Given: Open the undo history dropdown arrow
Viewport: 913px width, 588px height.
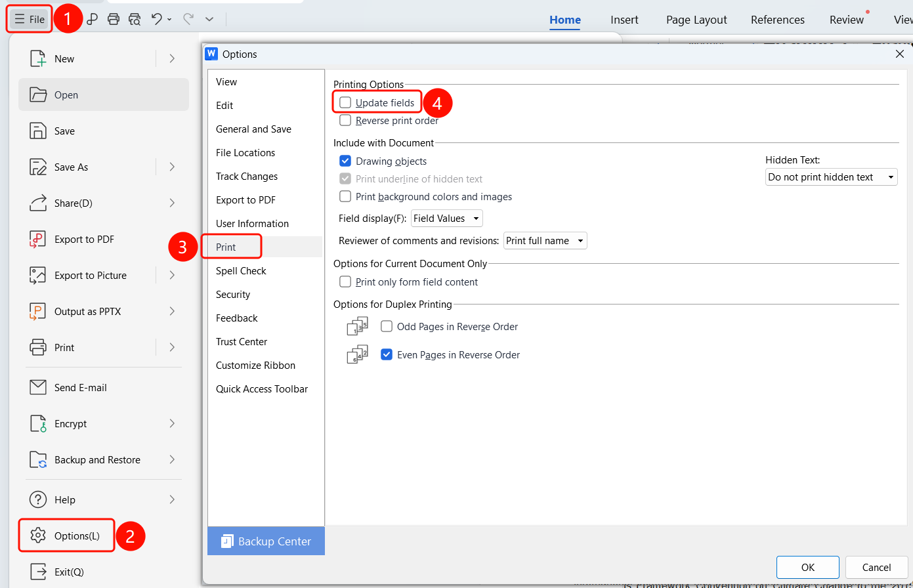Looking at the screenshot, I should 169,20.
